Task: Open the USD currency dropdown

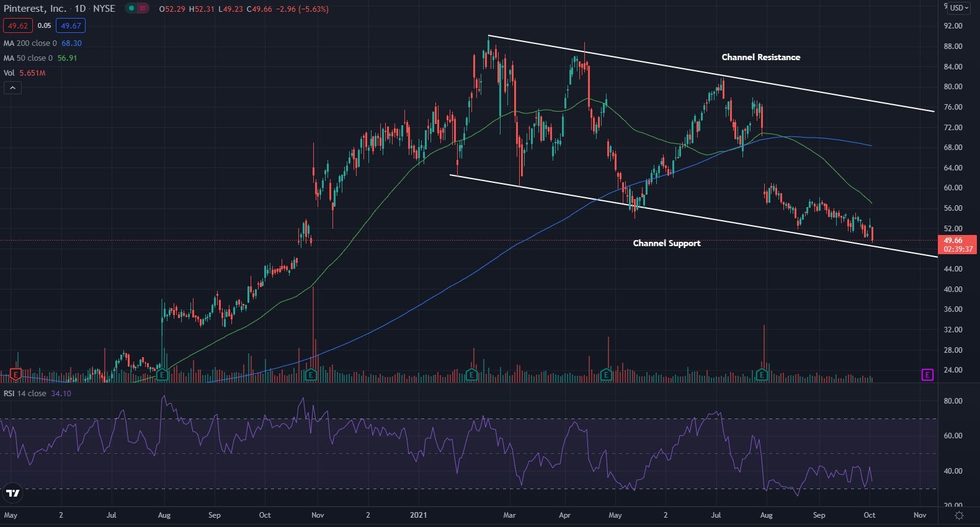Action: (x=959, y=8)
